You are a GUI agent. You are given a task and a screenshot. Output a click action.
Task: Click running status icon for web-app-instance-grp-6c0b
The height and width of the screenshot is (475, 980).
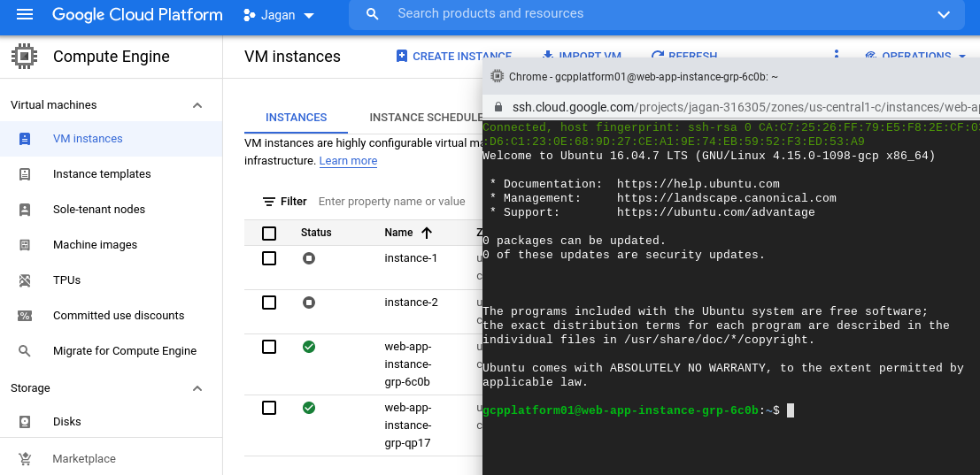point(309,347)
